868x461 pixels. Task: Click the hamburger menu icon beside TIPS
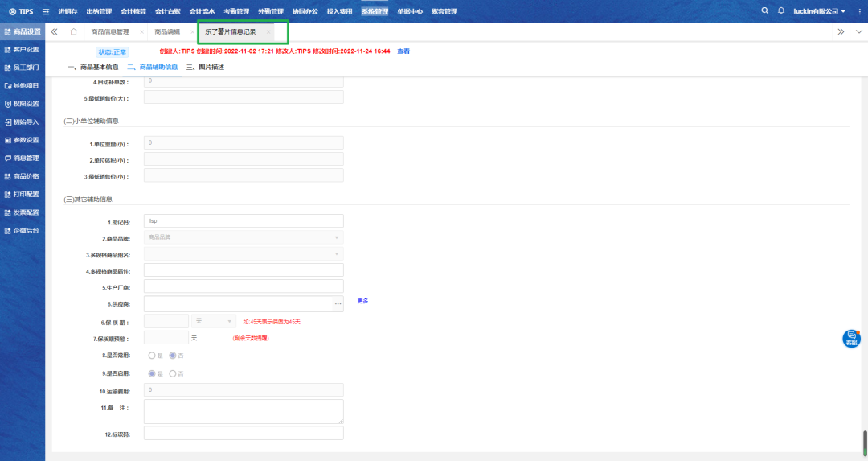pyautogui.click(x=45, y=11)
